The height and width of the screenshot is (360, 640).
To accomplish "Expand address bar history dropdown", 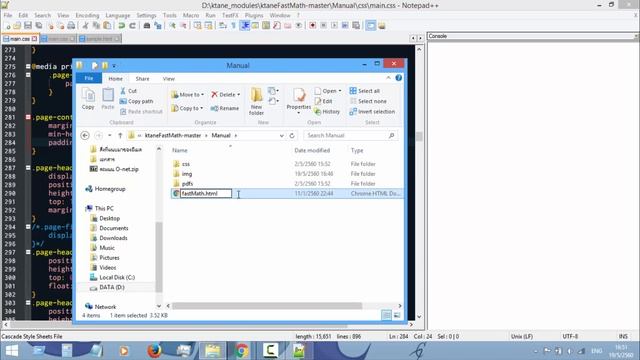I will point(282,136).
